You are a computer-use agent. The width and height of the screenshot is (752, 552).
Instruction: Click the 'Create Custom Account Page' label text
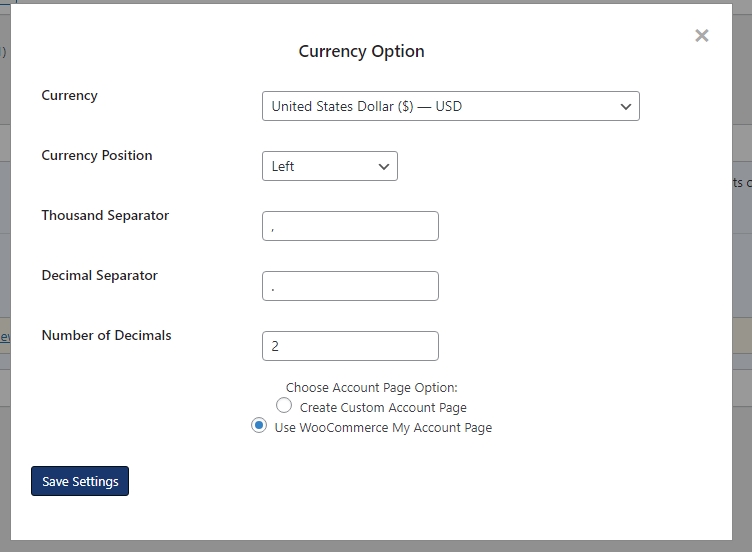click(x=383, y=408)
